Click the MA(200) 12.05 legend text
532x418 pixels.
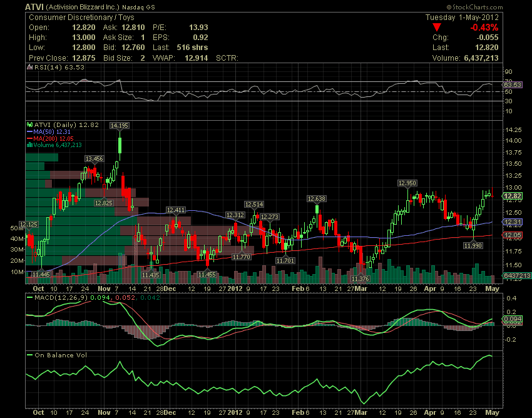(53, 138)
